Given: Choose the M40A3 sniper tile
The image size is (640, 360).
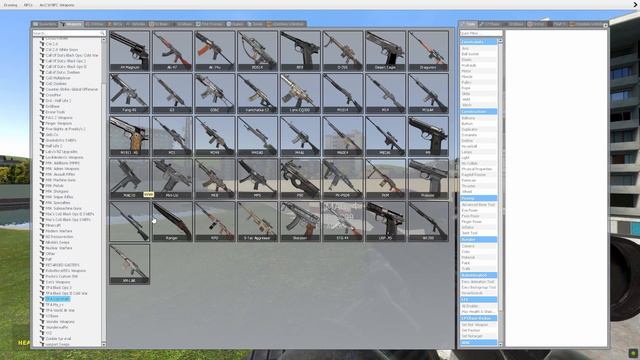Looking at the screenshot, I should [258, 136].
